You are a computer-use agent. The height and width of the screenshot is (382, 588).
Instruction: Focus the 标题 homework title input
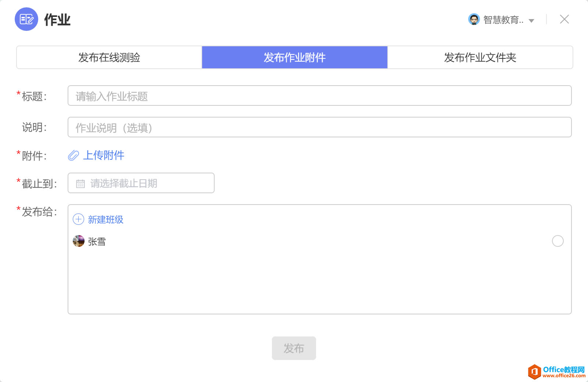click(x=320, y=95)
